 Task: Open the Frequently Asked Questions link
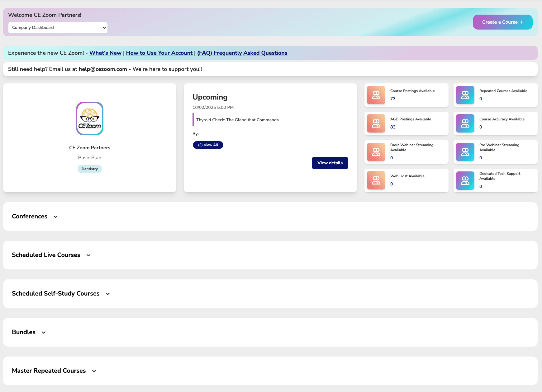pos(242,53)
